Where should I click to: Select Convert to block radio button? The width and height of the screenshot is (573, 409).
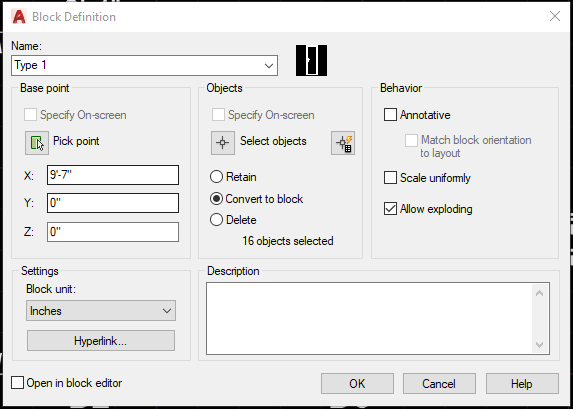pyautogui.click(x=216, y=198)
